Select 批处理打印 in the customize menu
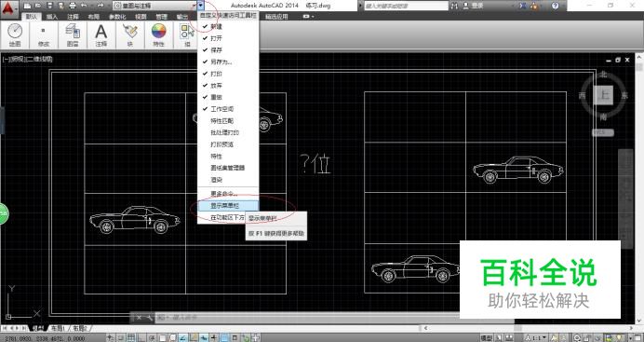Viewport: 644px width, 342px height. [x=228, y=132]
